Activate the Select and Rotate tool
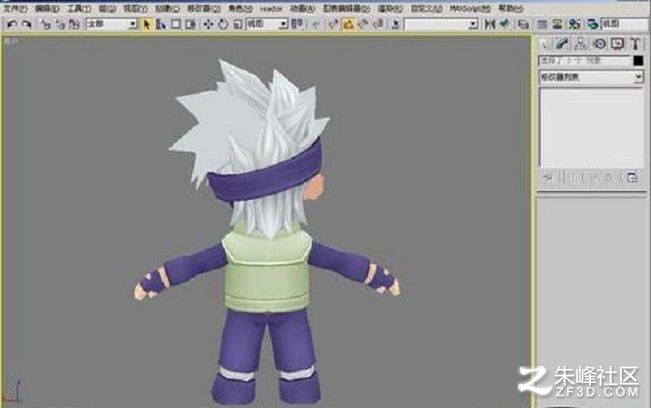The height and width of the screenshot is (408, 651). pos(223,24)
